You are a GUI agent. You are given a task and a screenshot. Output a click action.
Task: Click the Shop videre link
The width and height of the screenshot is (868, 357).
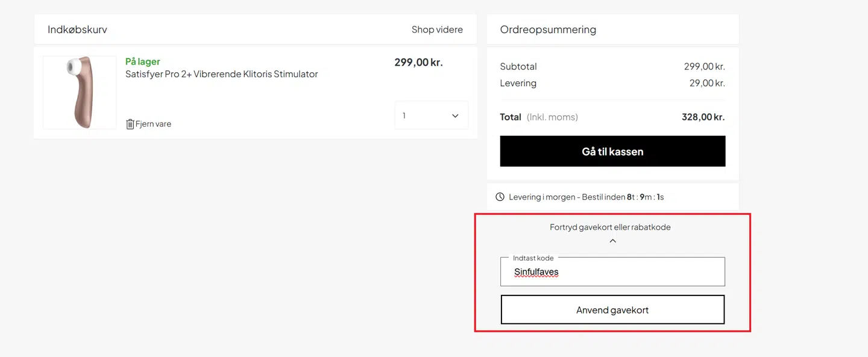pos(437,30)
